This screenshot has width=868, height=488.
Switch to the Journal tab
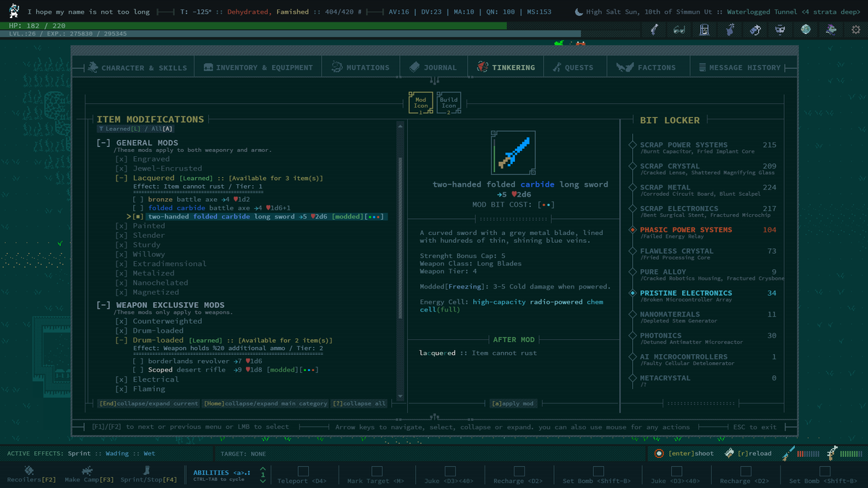coord(433,67)
